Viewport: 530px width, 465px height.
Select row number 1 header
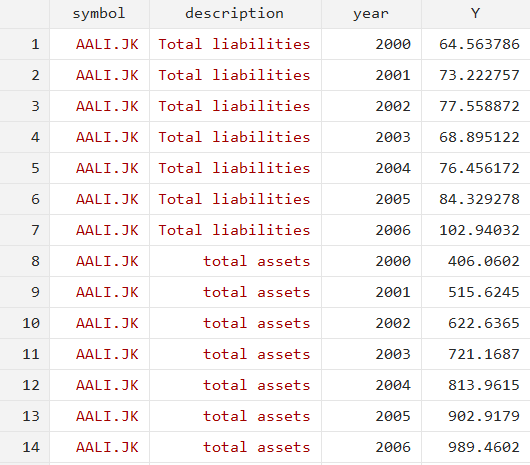click(x=25, y=44)
